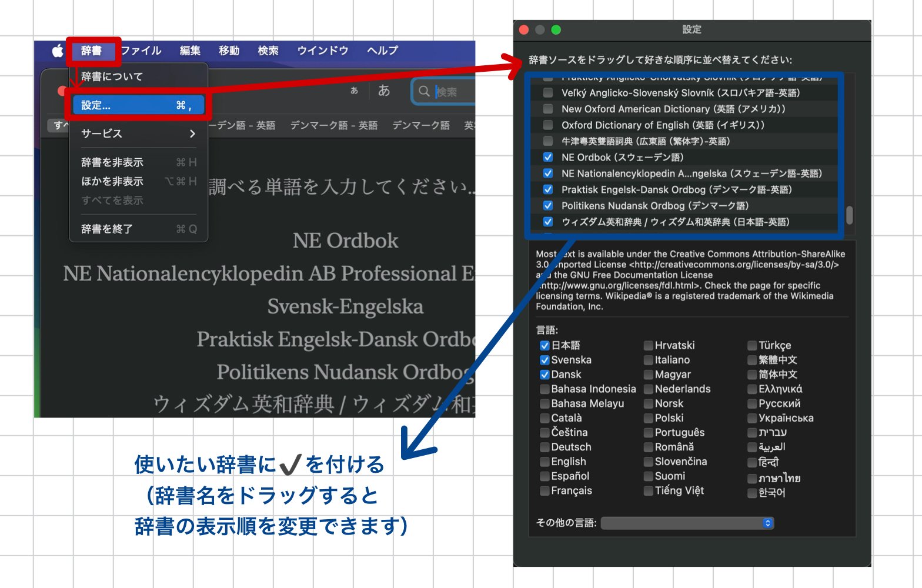The height and width of the screenshot is (588, 922).
Task: Uncheck Dansk language checkbox
Action: pyautogui.click(x=544, y=375)
